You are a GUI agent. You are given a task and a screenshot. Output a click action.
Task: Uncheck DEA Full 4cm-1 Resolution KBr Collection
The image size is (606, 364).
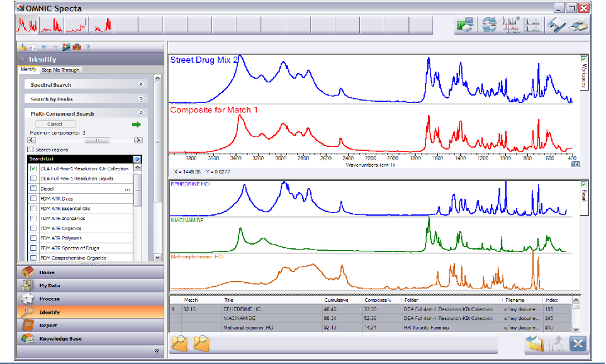pyautogui.click(x=33, y=168)
